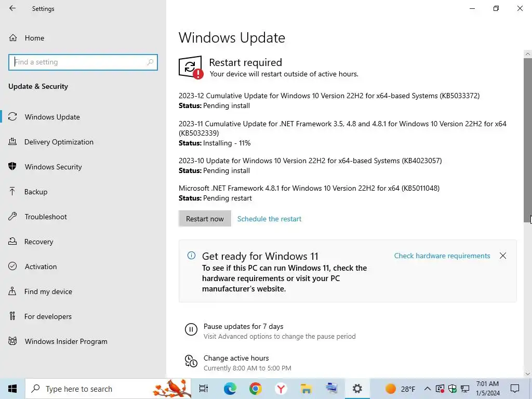Click the Home house icon
The width and height of the screenshot is (532, 399).
tap(13, 38)
